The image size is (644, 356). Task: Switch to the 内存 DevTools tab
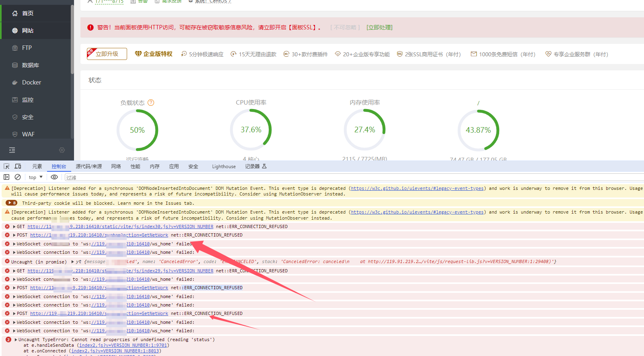point(155,166)
